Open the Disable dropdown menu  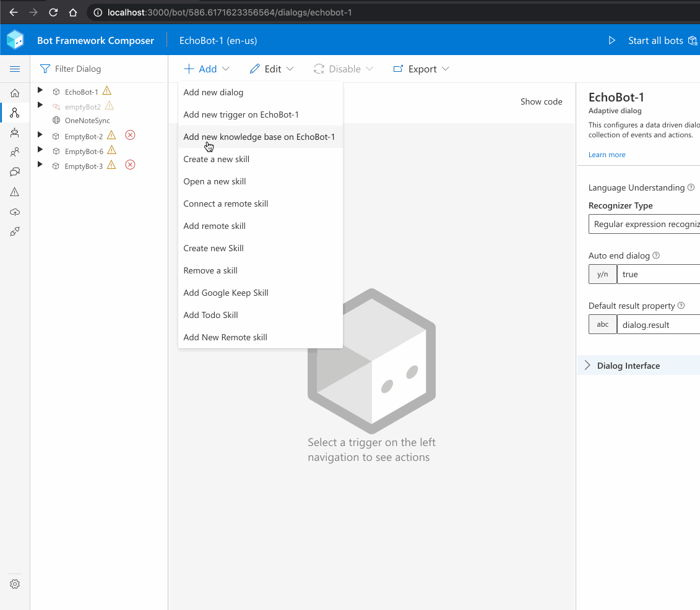pos(343,69)
